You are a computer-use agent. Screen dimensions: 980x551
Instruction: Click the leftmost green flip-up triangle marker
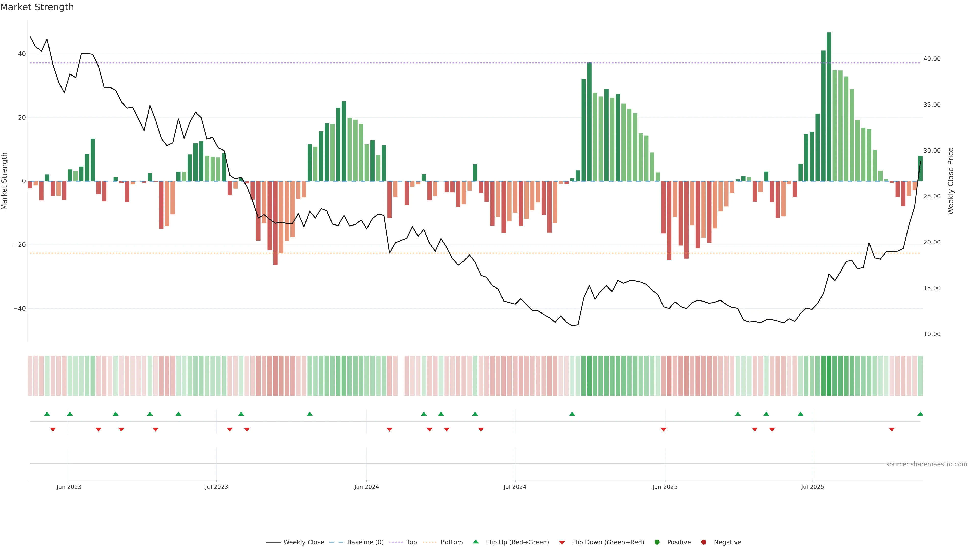click(47, 414)
